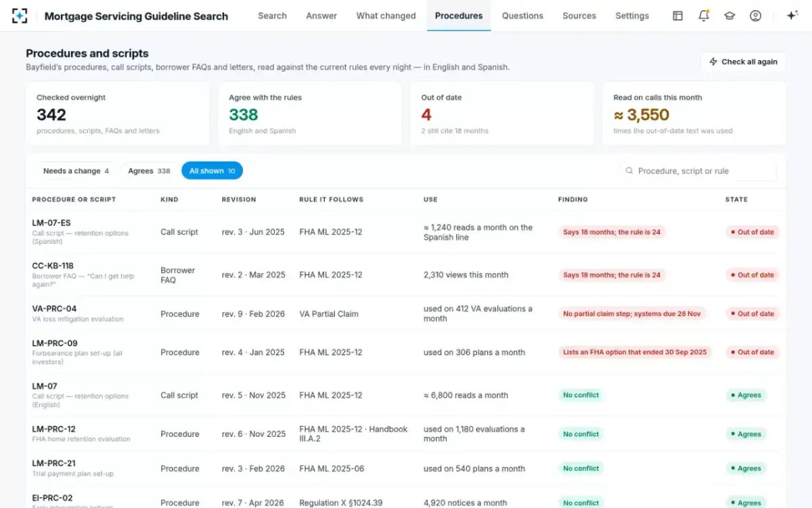Open the LM-07-ES script row
Viewport: 812px width, 508px height.
click(x=406, y=232)
